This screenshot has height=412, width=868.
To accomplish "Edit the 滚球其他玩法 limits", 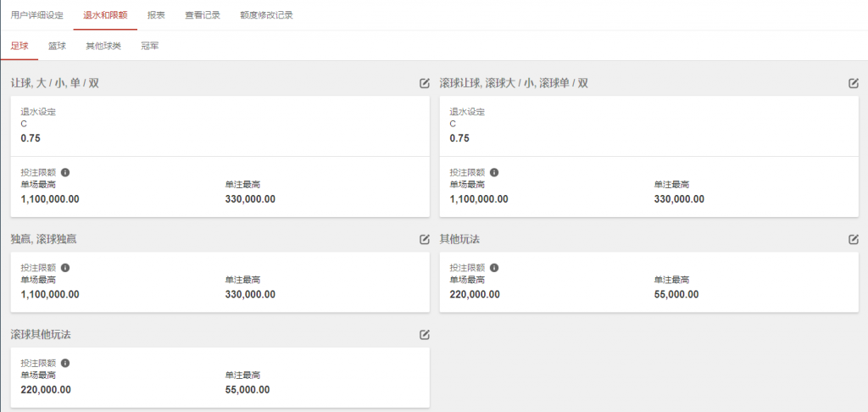I will click(x=424, y=334).
